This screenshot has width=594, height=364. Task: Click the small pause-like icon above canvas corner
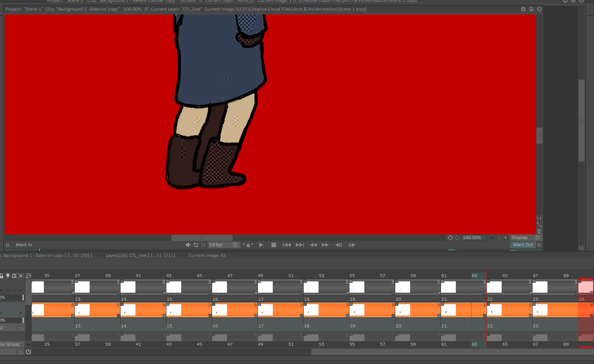pos(539,218)
